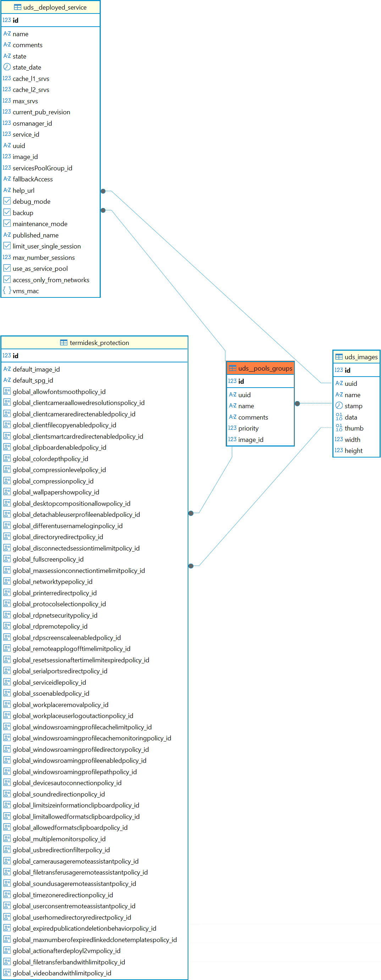Screen dimensions: 381x980
Task: Click the relation endpoint dot beside help_url
Action: click(103, 191)
